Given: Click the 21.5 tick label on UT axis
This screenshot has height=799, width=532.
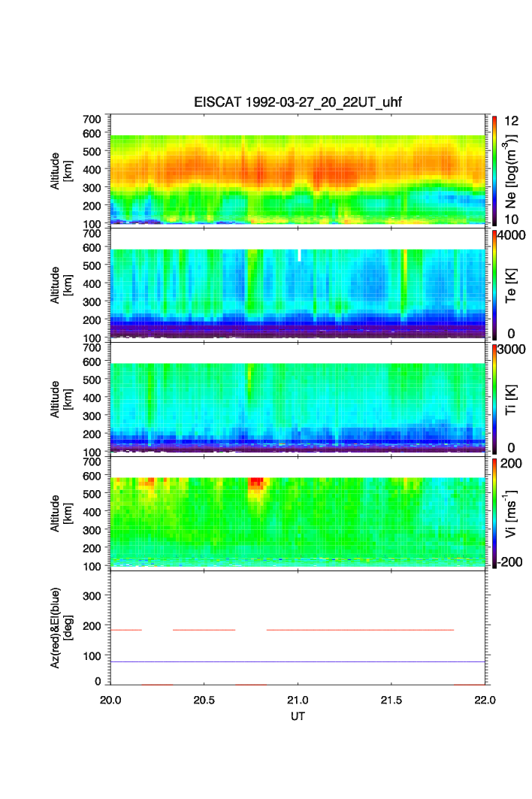Looking at the screenshot, I should tap(391, 700).
